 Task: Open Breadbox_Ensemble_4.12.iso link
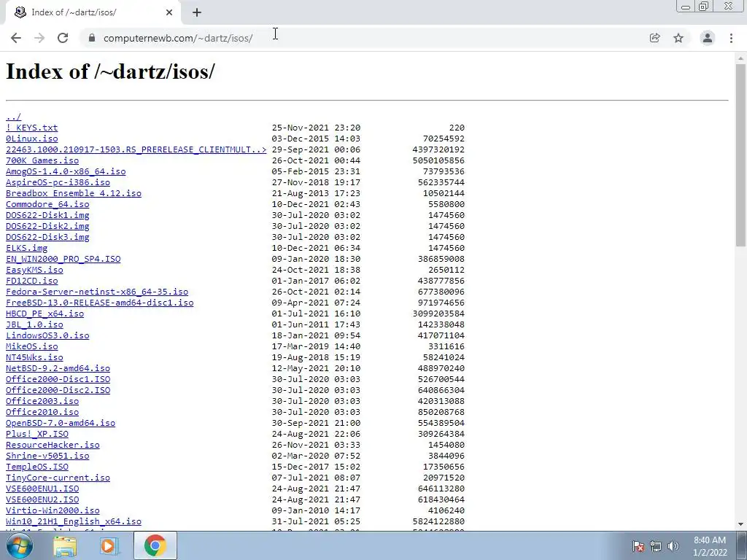[x=74, y=193]
